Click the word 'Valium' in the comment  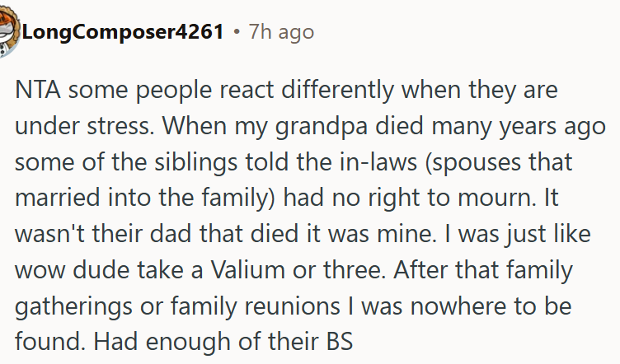tap(247, 270)
